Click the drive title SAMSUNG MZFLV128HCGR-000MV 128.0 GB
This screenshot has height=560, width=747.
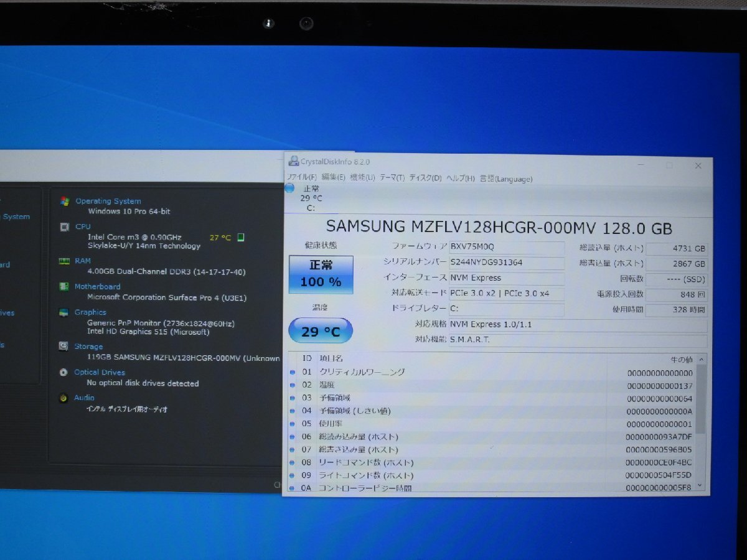(499, 227)
